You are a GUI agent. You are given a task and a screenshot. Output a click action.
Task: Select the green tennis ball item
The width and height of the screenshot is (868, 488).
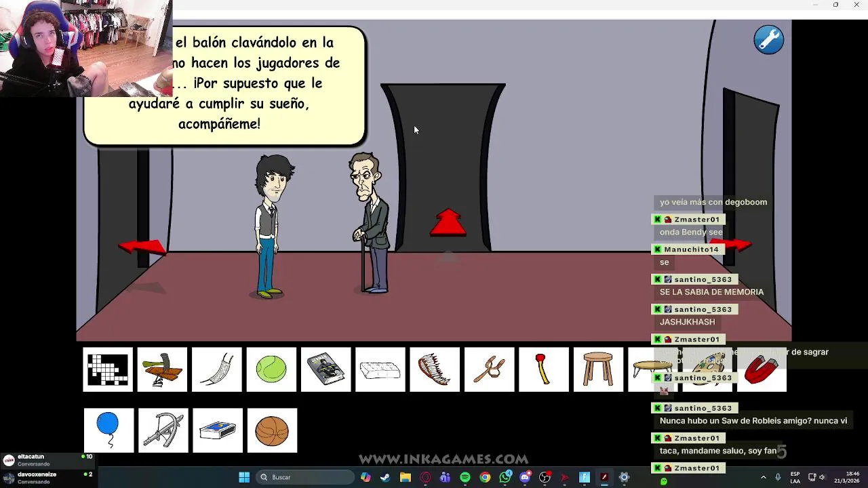pos(271,369)
